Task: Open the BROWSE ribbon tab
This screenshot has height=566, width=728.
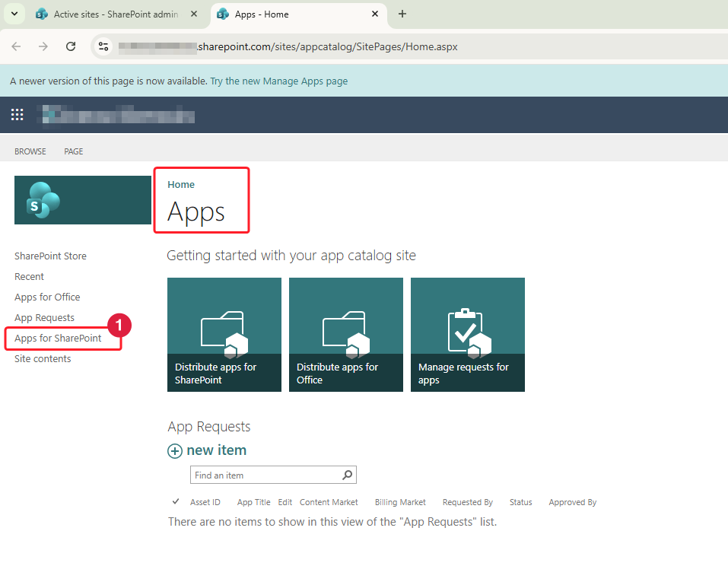Action: point(30,151)
